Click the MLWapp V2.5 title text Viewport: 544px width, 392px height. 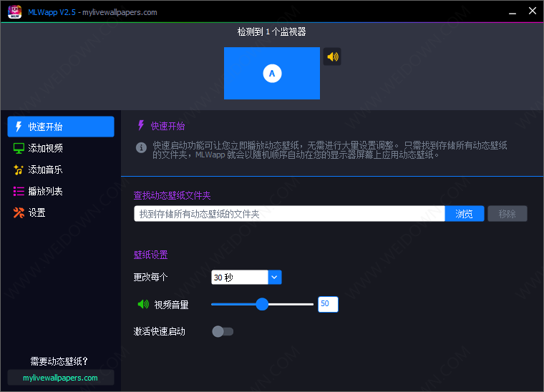coord(52,12)
